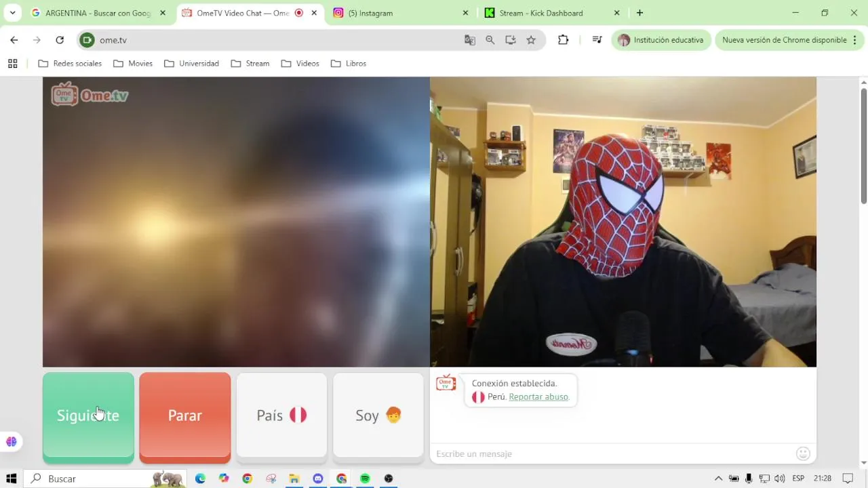This screenshot has height=488, width=868.
Task: Click the ESP language indicator
Action: pos(798,479)
